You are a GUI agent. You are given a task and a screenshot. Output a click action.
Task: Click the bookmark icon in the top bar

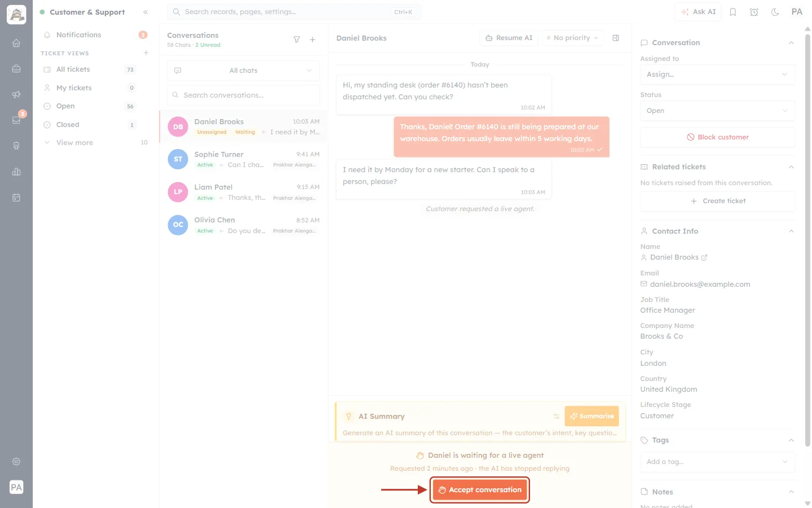click(733, 12)
